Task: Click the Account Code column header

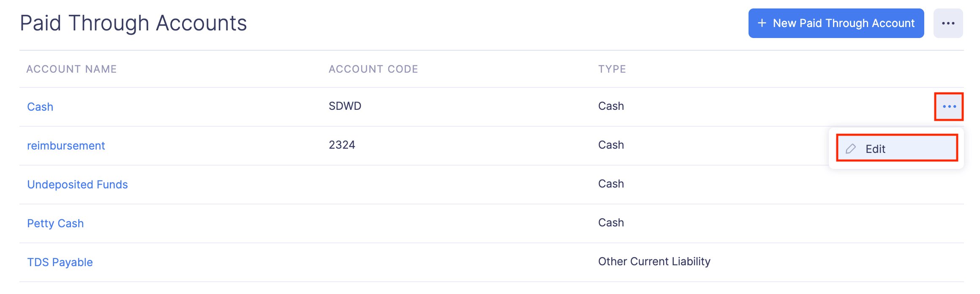Action: [373, 69]
